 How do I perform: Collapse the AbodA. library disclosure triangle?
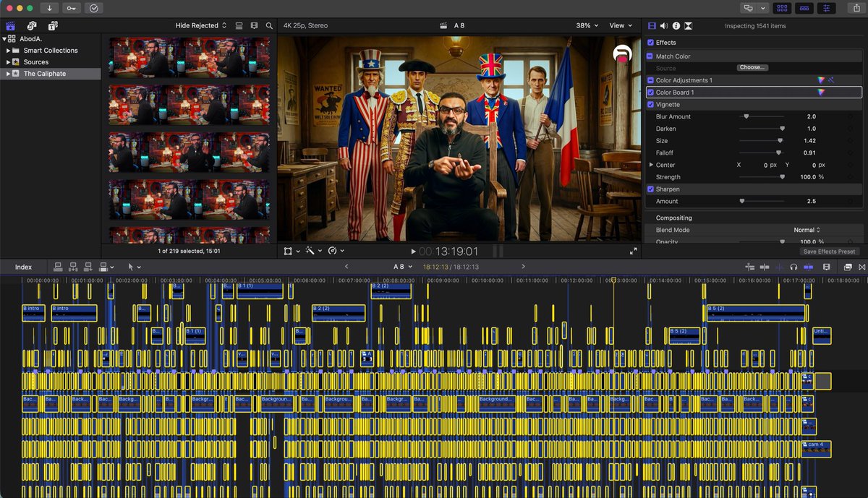tap(4, 39)
